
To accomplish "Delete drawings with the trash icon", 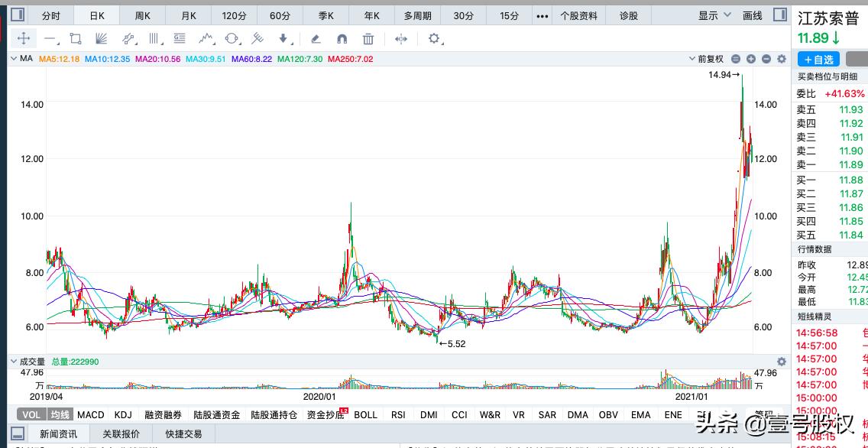I will [x=368, y=39].
